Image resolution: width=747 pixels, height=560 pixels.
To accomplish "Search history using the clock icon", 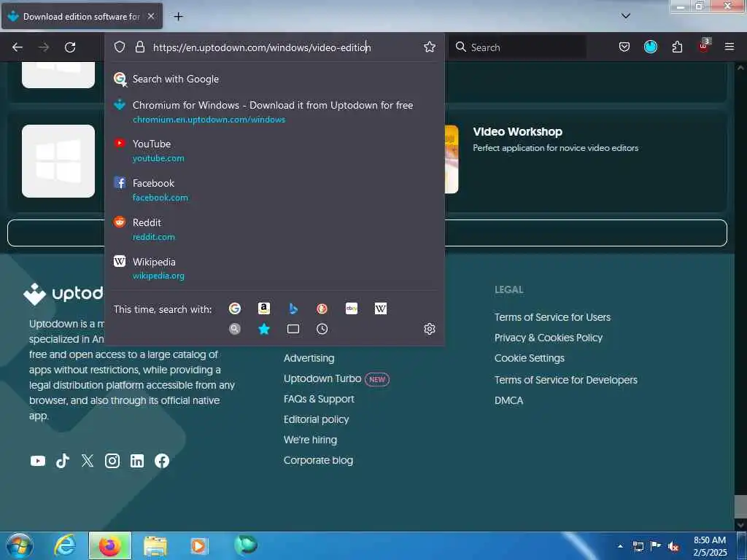I will (322, 329).
